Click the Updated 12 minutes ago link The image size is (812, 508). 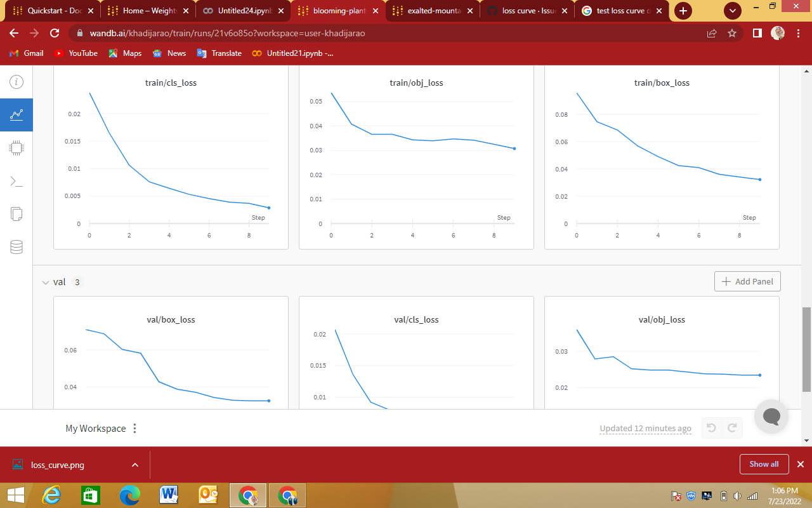645,428
